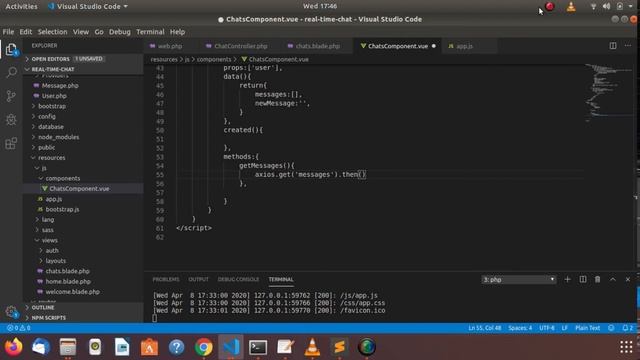
Task: Change end of line sequence LF
Action: [x=564, y=328]
